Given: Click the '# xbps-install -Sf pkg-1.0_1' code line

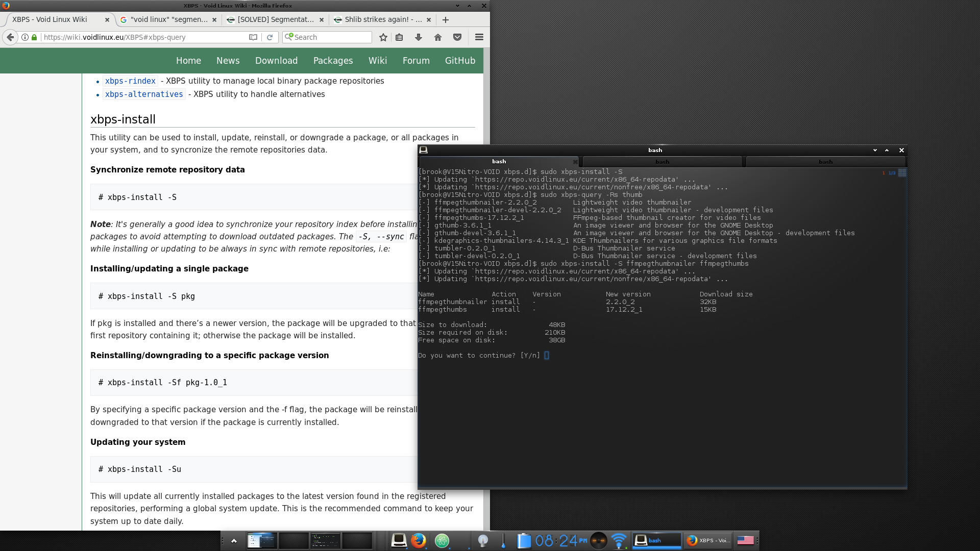Looking at the screenshot, I should [x=163, y=383].
